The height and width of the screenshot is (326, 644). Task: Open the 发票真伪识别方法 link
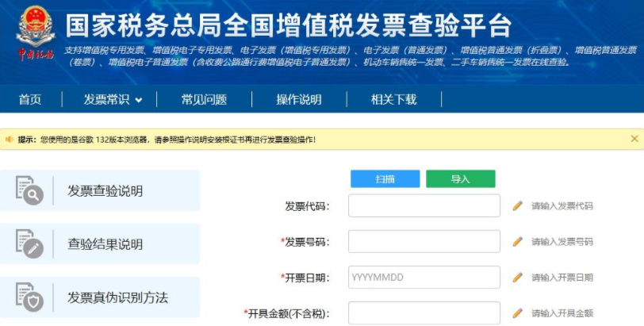pos(117,297)
